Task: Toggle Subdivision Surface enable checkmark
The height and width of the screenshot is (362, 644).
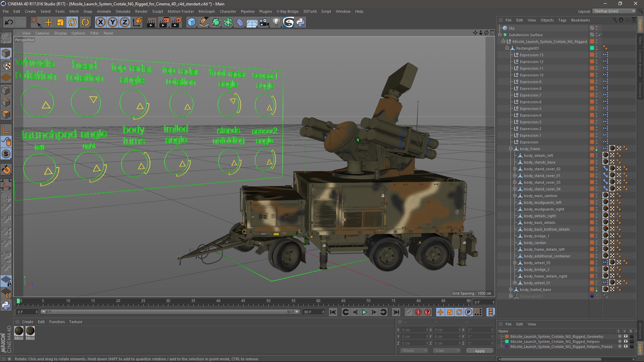Action: pos(599,35)
